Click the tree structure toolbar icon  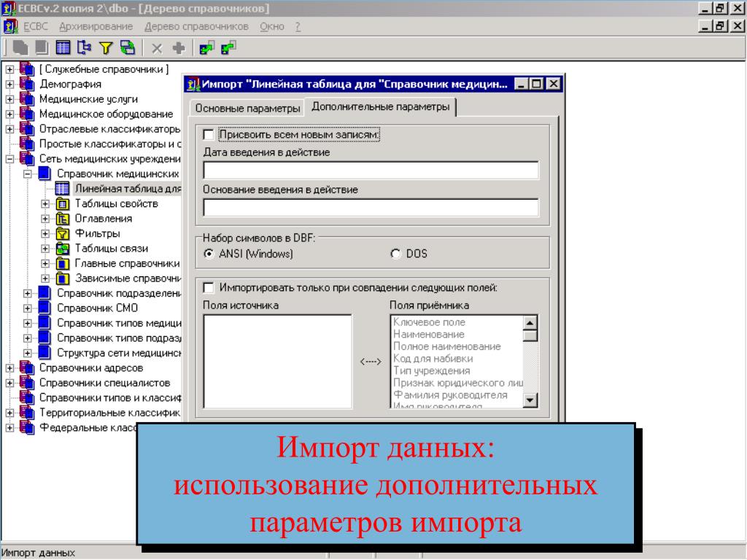pyautogui.click(x=85, y=47)
